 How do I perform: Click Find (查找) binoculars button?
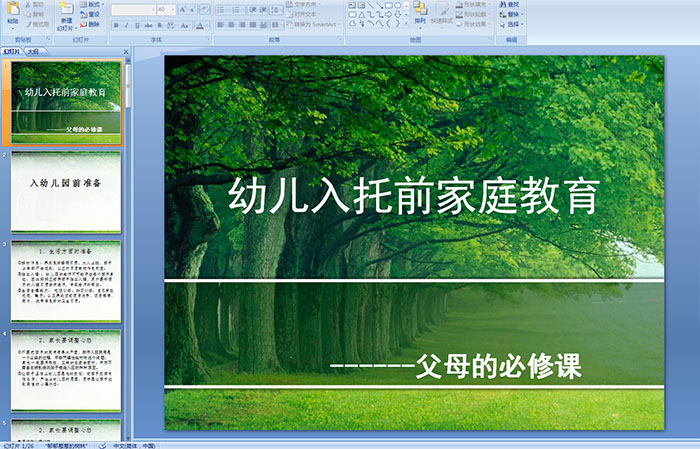[x=509, y=4]
